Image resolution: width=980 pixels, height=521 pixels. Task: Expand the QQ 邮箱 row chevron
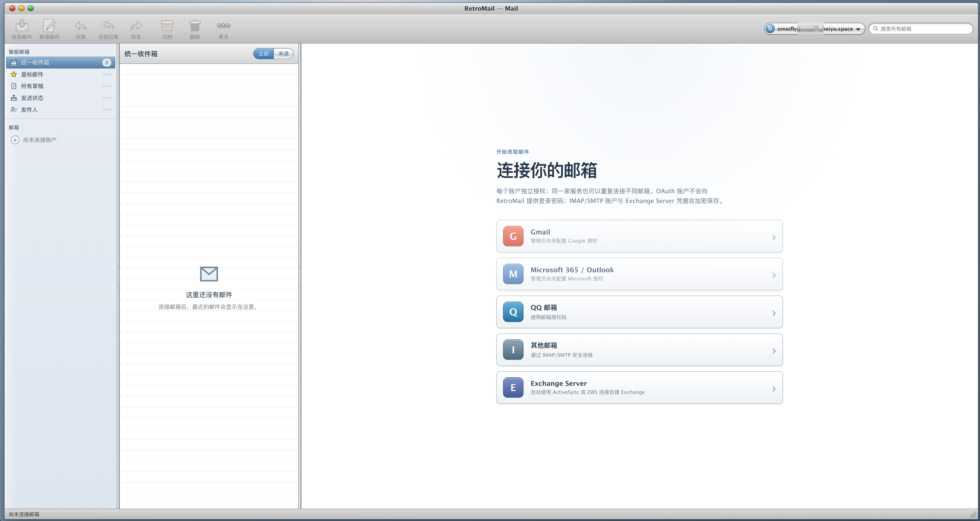pos(774,313)
